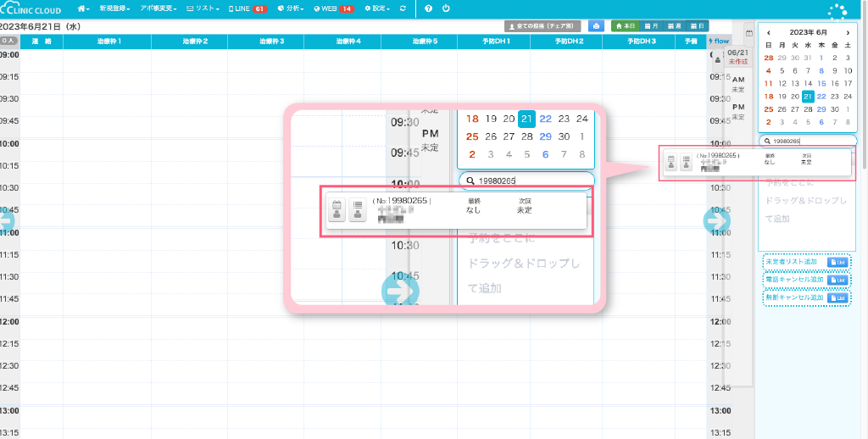The width and height of the screenshot is (868, 439).
Task: Click the left arrow circle on schedule edge
Action: [4, 220]
